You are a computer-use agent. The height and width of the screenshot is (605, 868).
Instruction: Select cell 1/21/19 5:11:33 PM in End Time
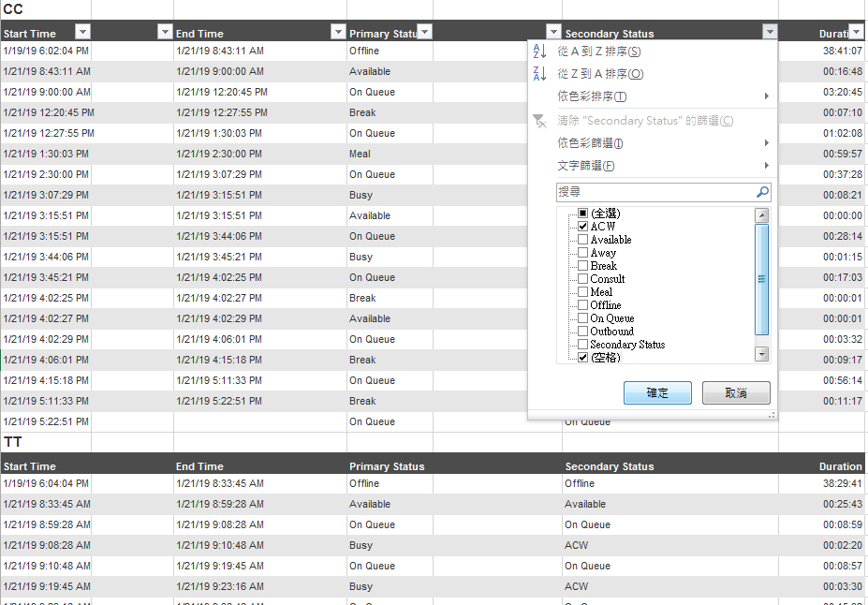click(259, 380)
